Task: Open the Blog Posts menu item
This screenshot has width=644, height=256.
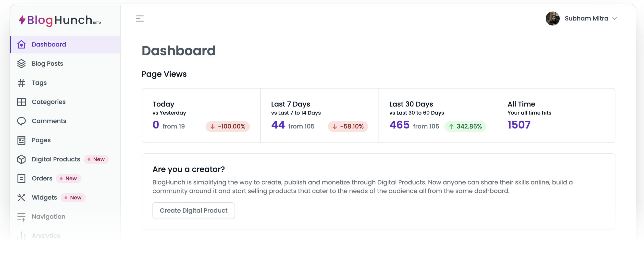Action: 48,64
